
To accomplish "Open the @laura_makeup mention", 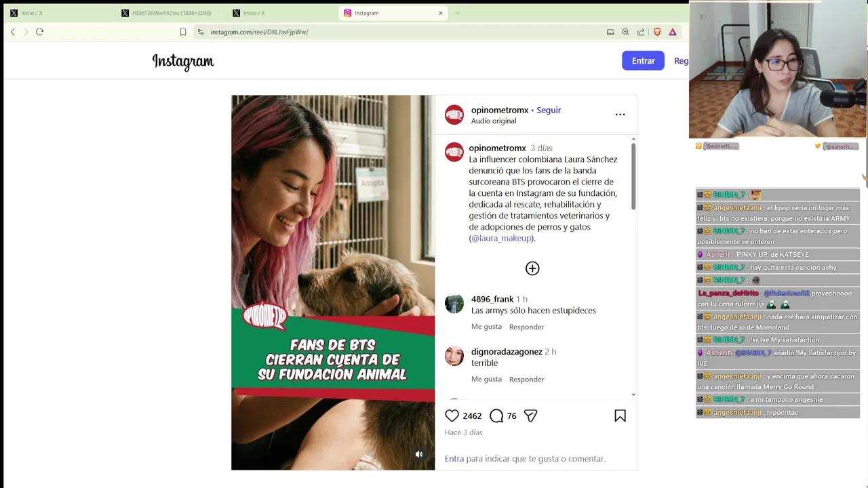I will point(502,238).
